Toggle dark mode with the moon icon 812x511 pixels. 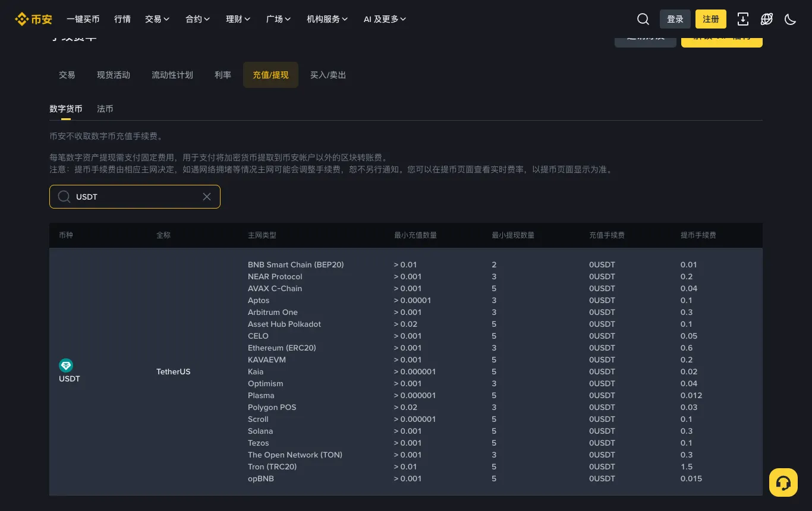(791, 19)
